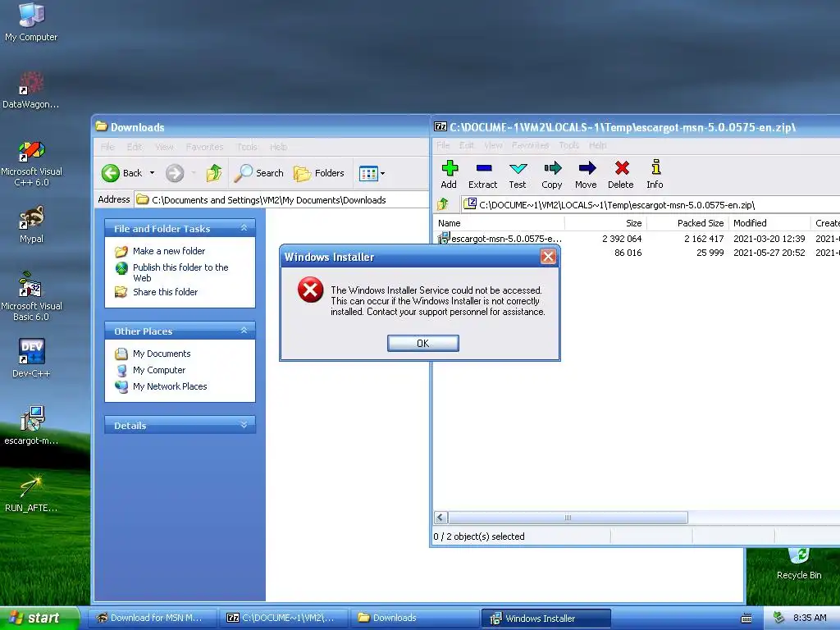Click the keyboard icon in taskbar
This screenshot has height=630, width=840.
[x=746, y=619]
